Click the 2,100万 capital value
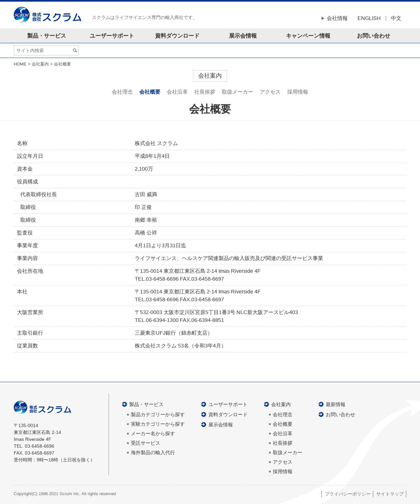Screen dimensions: 420x504 pos(144,169)
